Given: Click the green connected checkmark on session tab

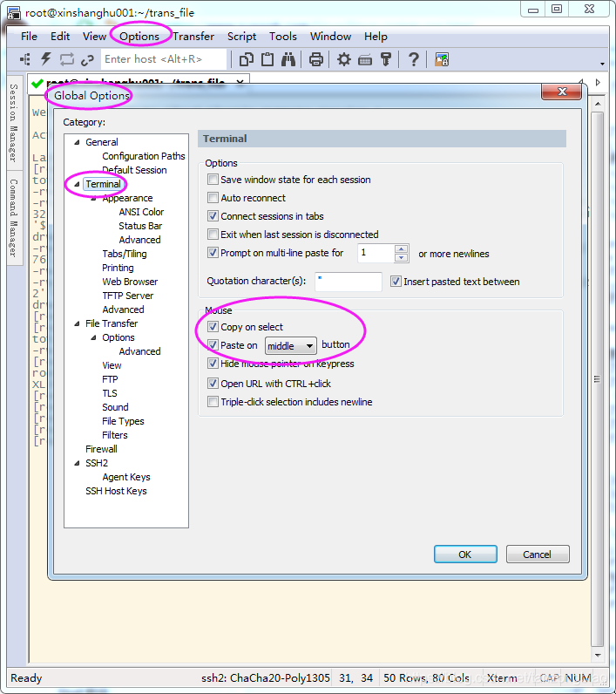Looking at the screenshot, I should pos(37,83).
